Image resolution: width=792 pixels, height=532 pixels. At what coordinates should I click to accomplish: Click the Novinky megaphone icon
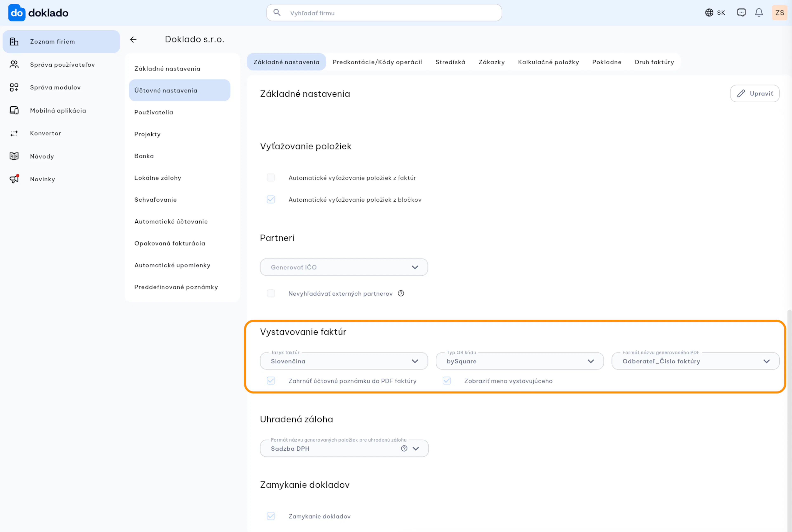14,179
